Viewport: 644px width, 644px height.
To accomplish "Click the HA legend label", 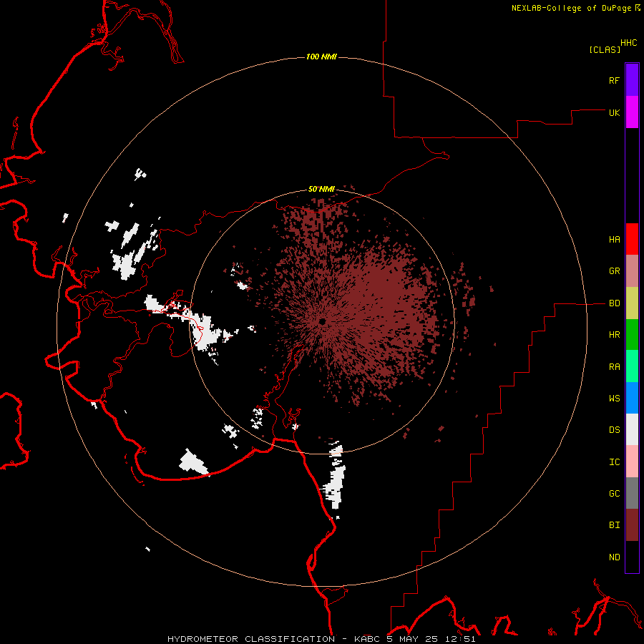I will pyautogui.click(x=614, y=240).
